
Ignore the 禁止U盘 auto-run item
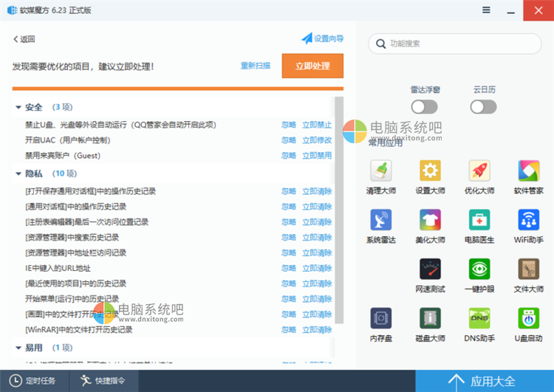click(x=289, y=125)
